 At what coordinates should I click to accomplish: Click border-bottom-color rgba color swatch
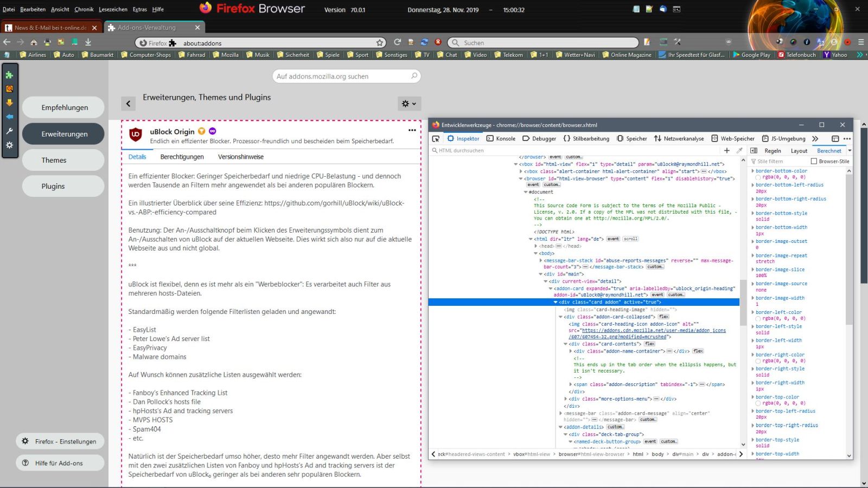click(758, 177)
